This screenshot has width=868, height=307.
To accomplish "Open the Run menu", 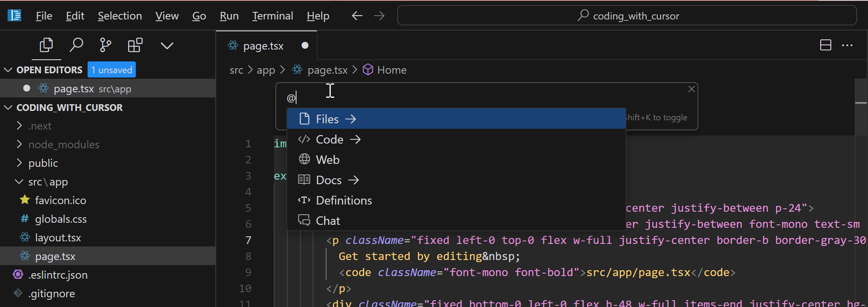I will [229, 16].
